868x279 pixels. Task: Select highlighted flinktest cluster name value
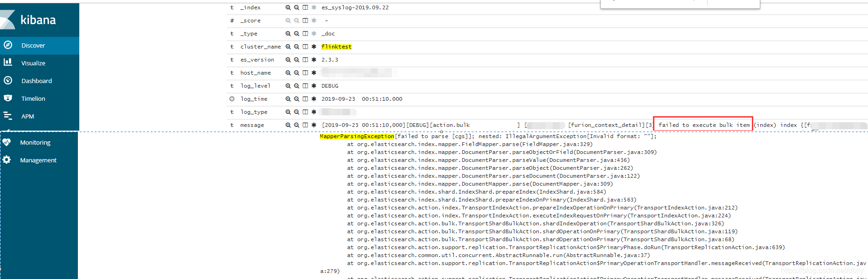click(336, 47)
